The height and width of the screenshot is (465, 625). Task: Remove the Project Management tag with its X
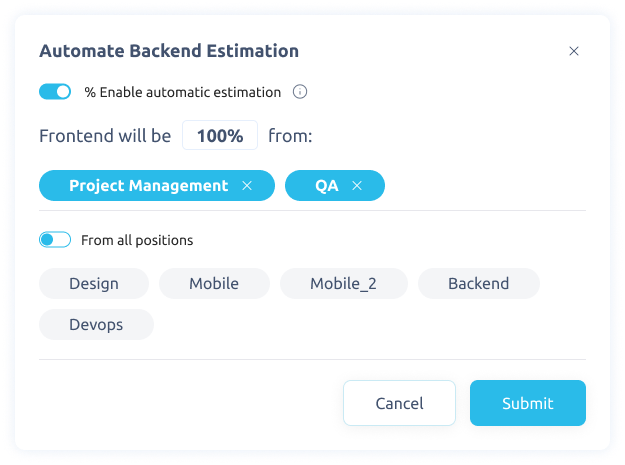tap(247, 186)
